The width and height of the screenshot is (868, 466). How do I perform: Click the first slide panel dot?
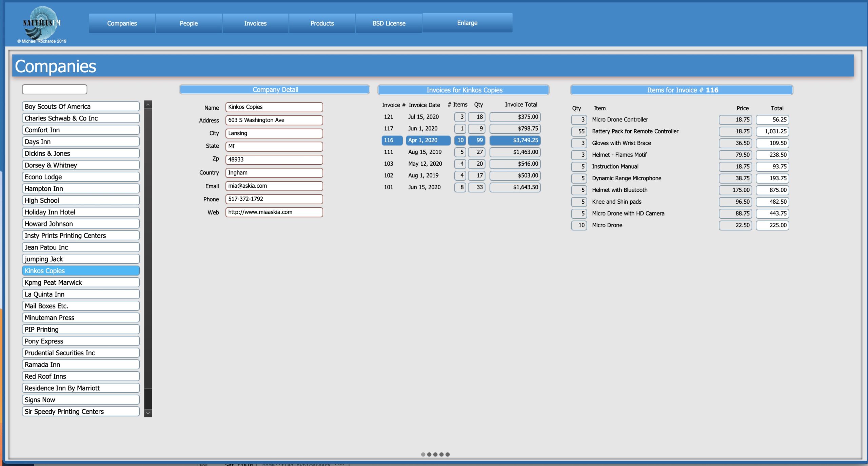(423, 454)
